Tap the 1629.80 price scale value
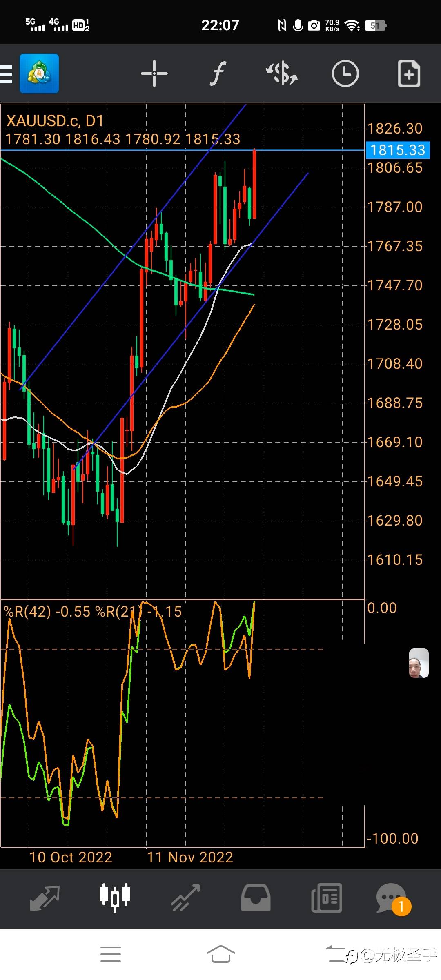Screen dimensions: 441x980 point(395,521)
